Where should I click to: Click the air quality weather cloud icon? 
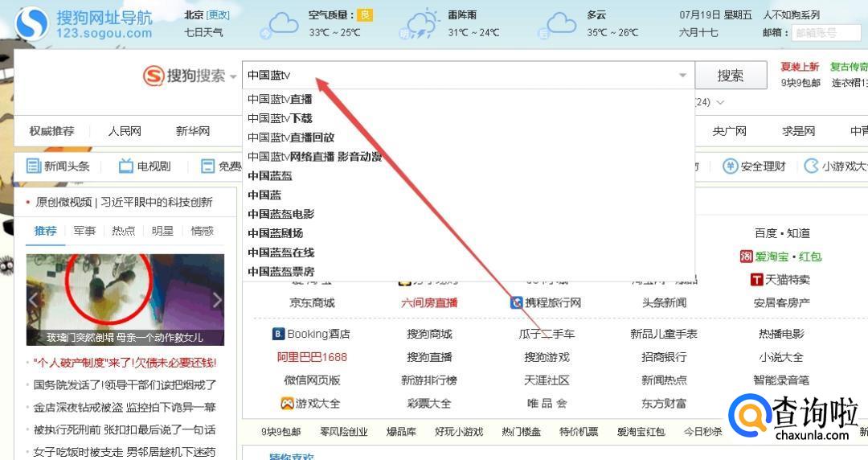click(x=280, y=26)
